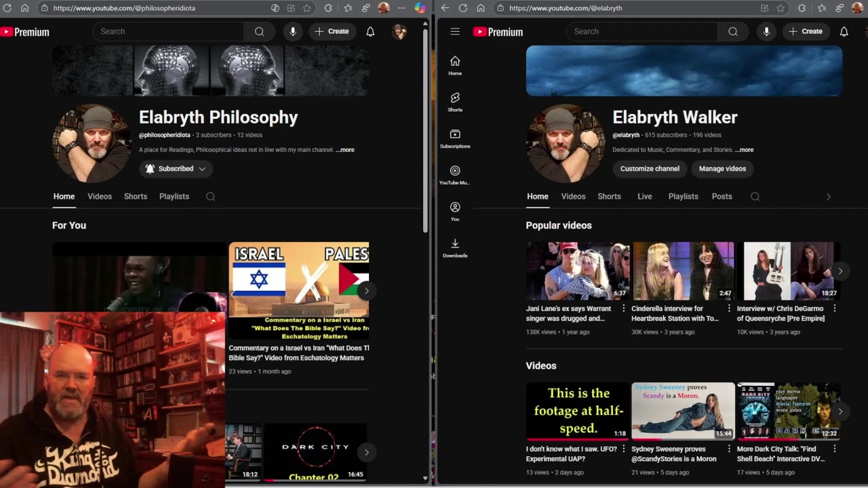Open Subscriptions in right YouTube sidebar
This screenshot has width=868, height=488.
[455, 139]
